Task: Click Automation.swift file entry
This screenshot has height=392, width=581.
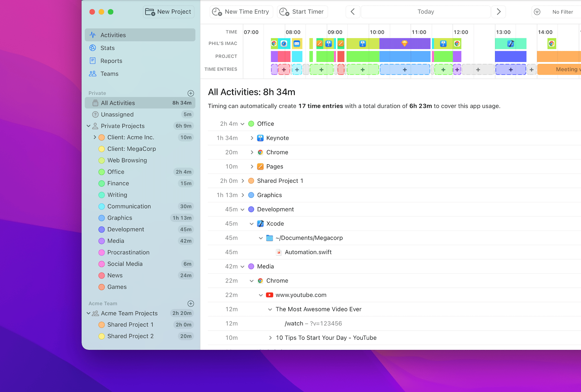Action: pyautogui.click(x=308, y=252)
